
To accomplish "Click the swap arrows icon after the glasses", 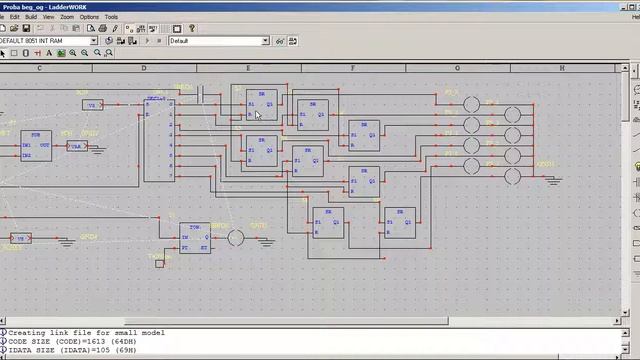I will tap(293, 41).
